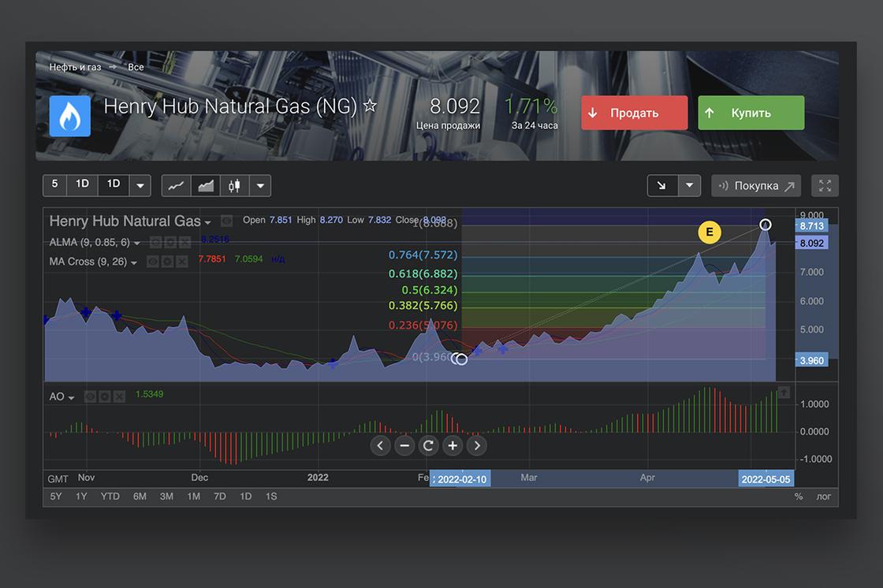This screenshot has width=883, height=588.
Task: Toggle logarithmic scale with лог button
Action: coord(824,497)
